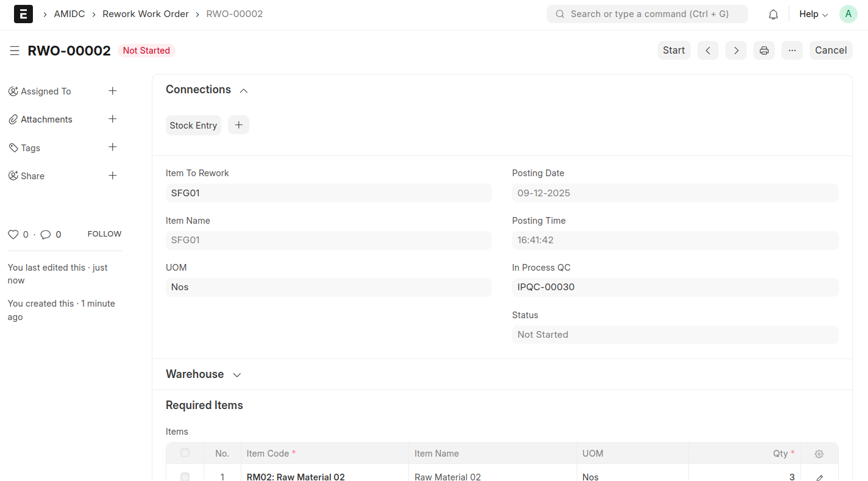Select all items header checkbox

pos(185,453)
